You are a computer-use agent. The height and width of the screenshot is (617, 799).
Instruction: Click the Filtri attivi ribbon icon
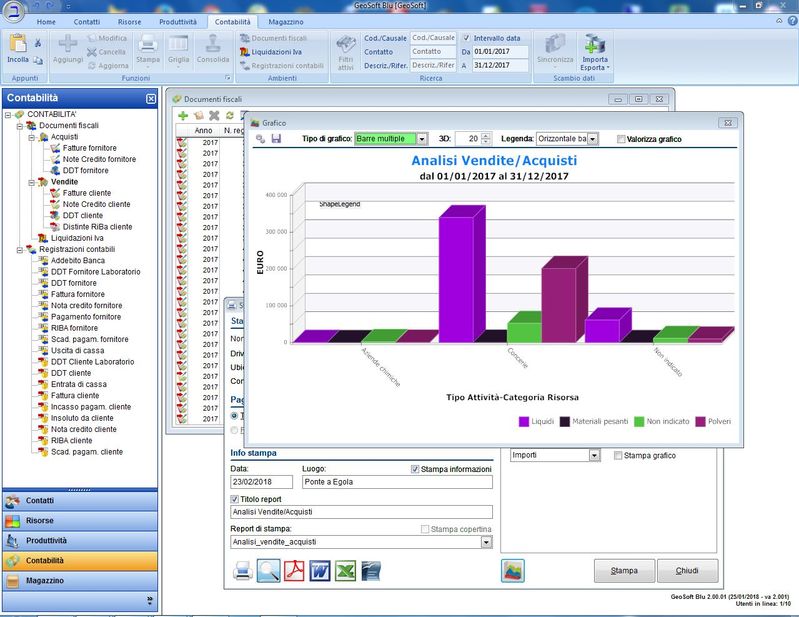click(346, 52)
